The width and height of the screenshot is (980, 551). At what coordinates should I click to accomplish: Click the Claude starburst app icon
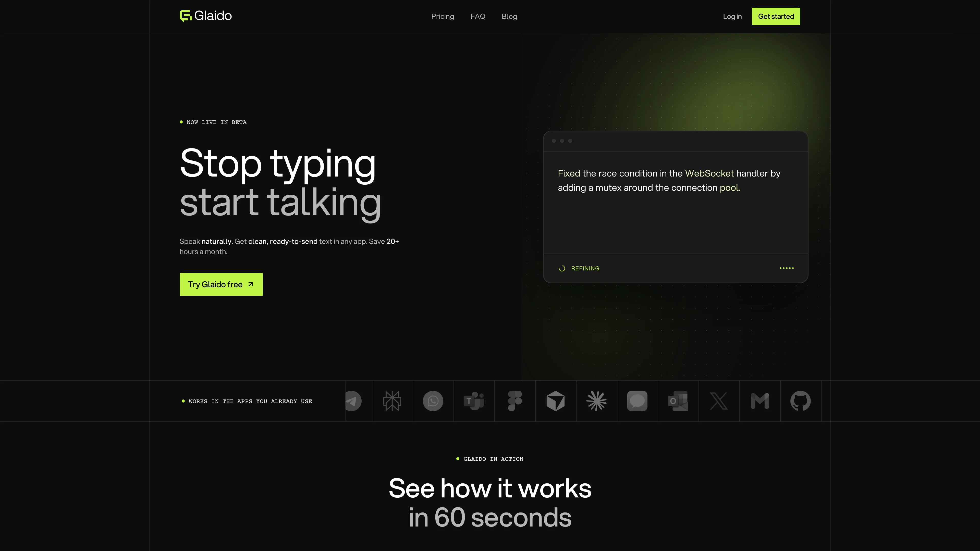pyautogui.click(x=596, y=401)
